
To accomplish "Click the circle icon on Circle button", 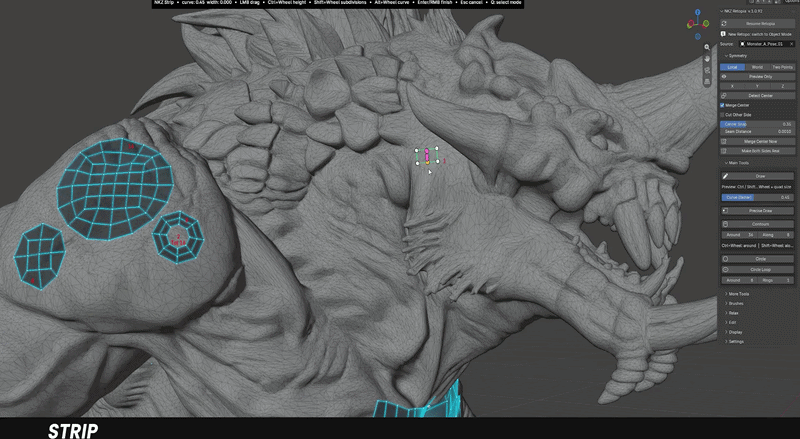I will [x=725, y=259].
